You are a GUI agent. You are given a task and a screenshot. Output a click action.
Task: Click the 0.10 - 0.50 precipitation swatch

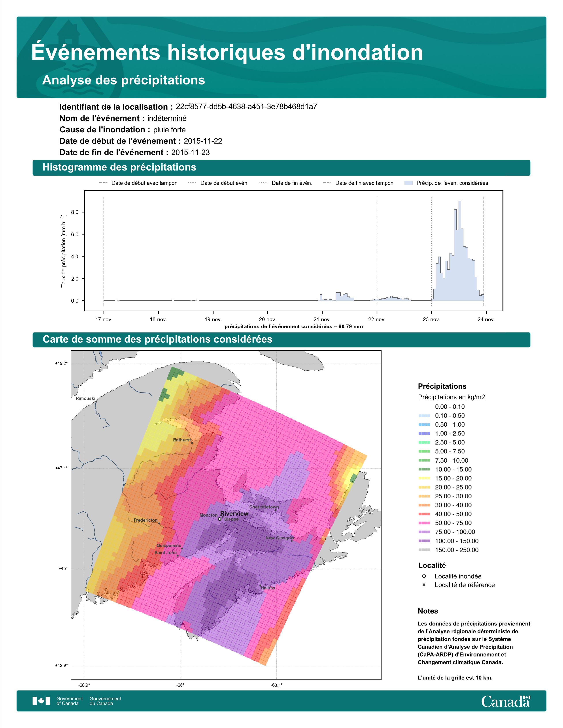tap(424, 416)
